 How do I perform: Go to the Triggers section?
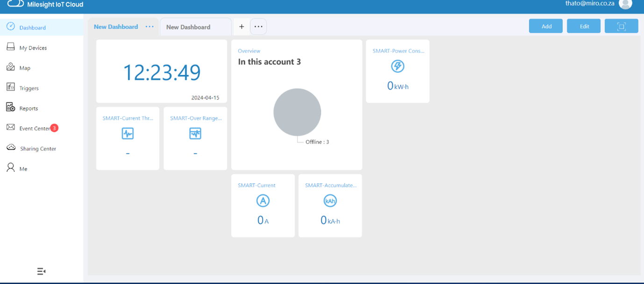coord(28,88)
